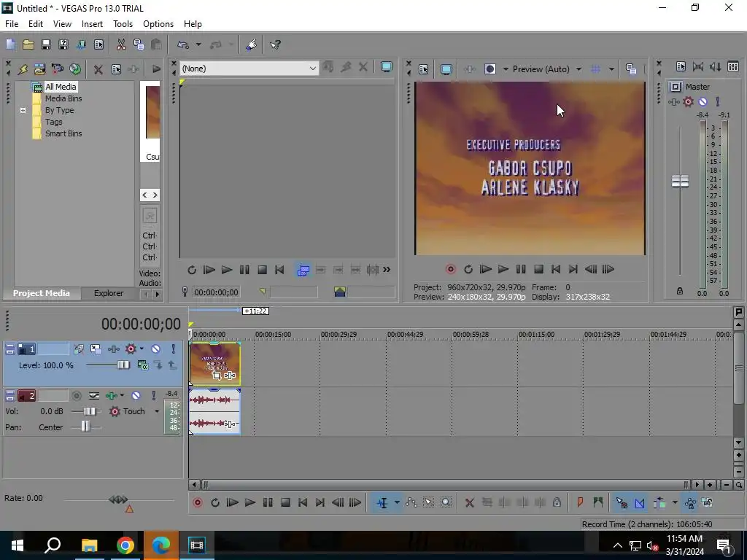Select the video clip thumbnail on track 1
747x560 pixels.
[x=215, y=363]
